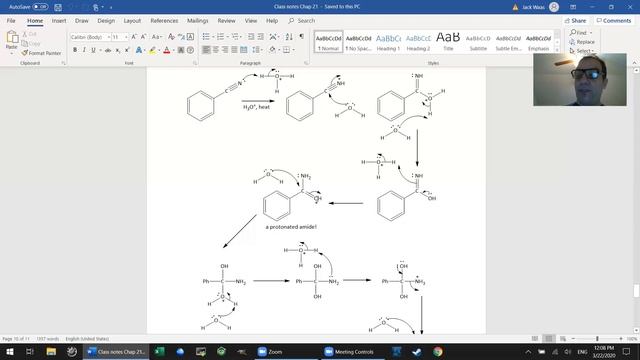Toggle the AutoSave switch

point(40,7)
